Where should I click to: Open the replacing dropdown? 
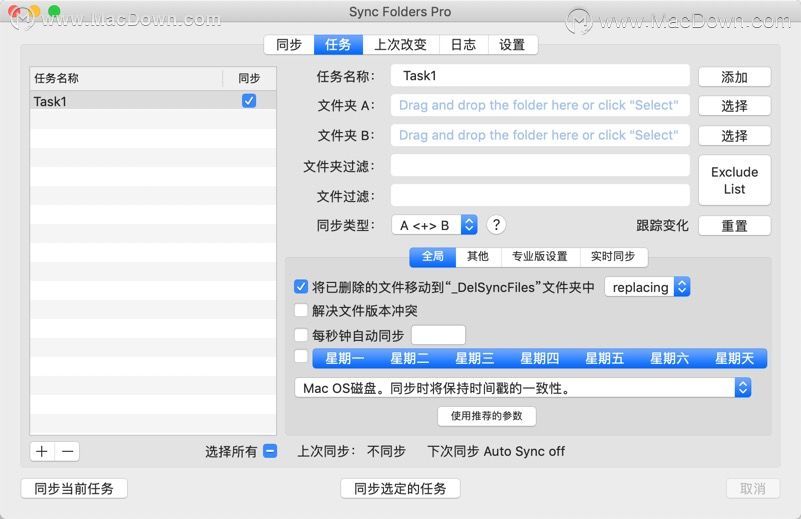click(647, 287)
